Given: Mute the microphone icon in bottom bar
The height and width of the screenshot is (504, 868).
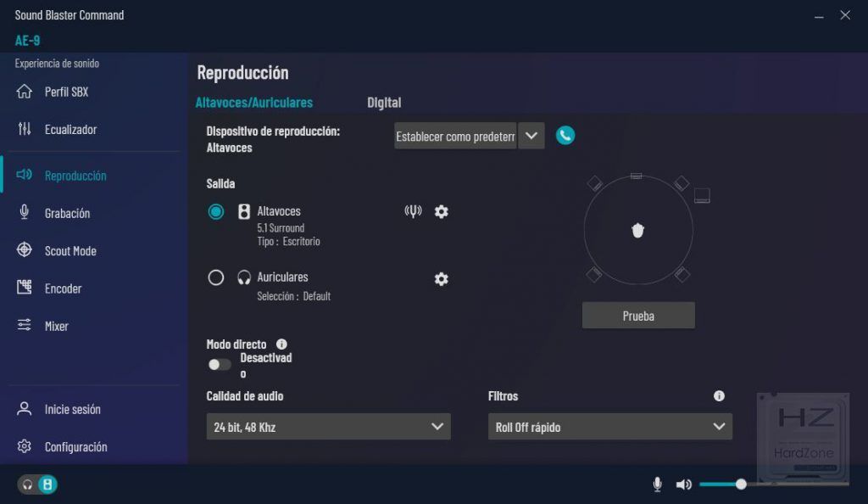Looking at the screenshot, I should pos(657,484).
